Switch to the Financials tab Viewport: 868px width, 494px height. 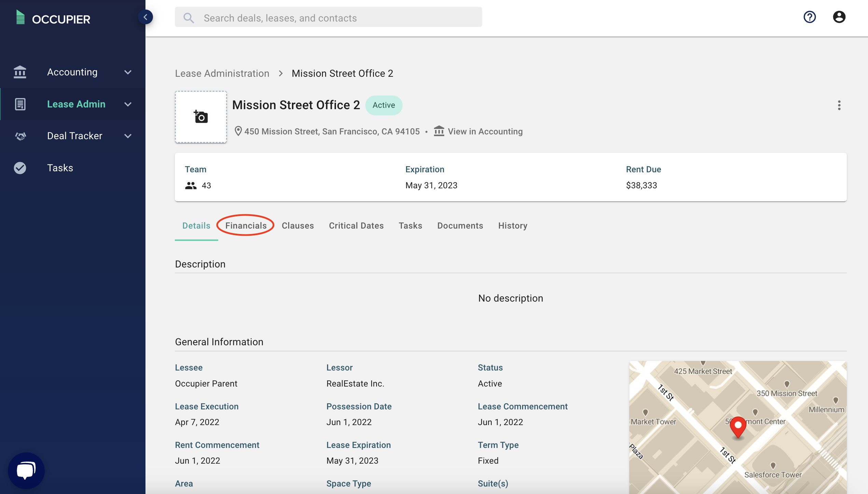pos(246,226)
